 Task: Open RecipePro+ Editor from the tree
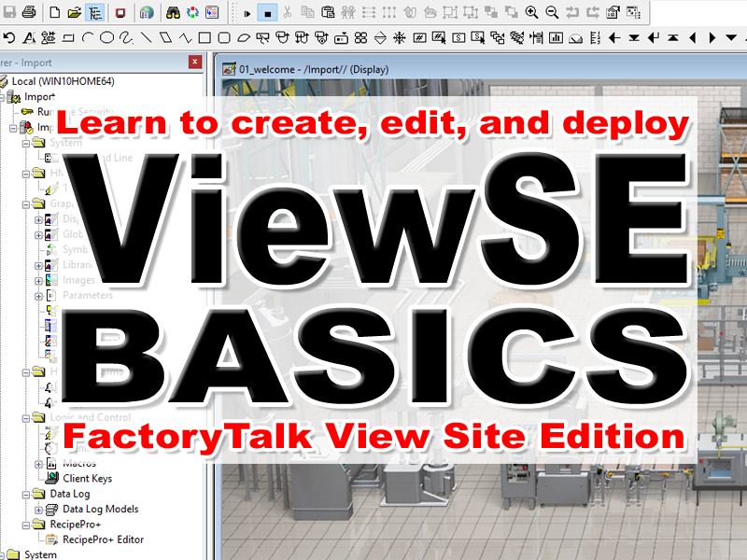(x=104, y=539)
